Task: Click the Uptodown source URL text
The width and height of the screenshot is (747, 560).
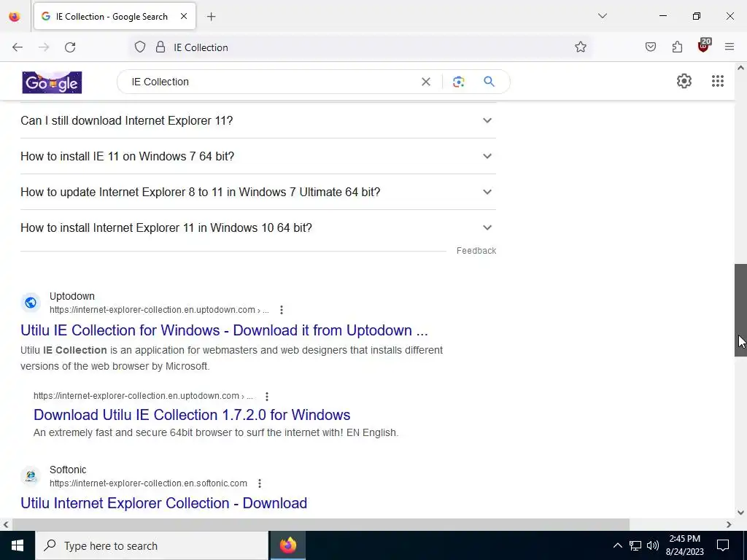Action: click(x=159, y=310)
